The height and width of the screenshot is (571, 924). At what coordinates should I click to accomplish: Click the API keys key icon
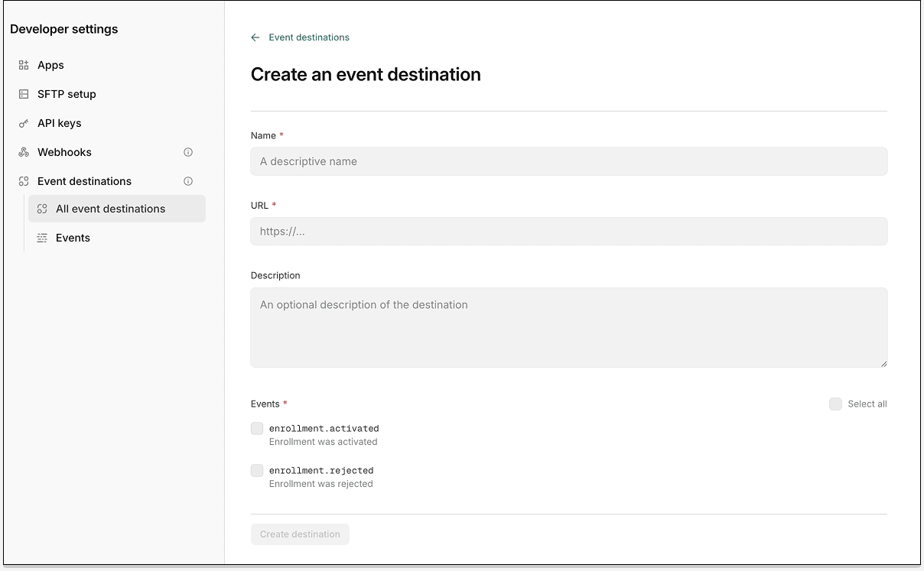click(x=23, y=123)
